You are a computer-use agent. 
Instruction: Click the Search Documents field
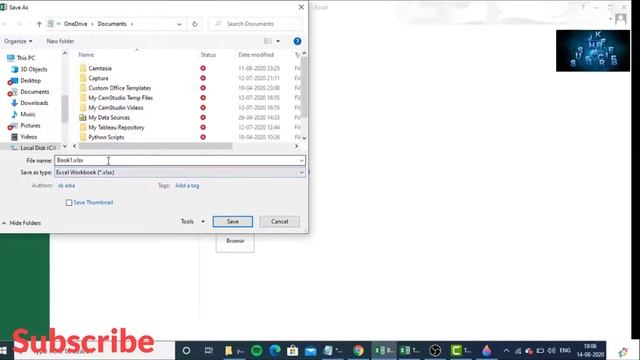click(x=256, y=24)
